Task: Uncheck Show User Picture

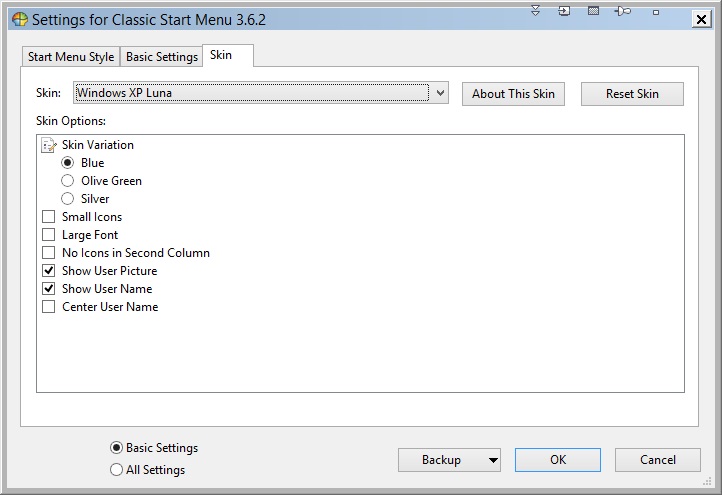Action: tap(48, 270)
